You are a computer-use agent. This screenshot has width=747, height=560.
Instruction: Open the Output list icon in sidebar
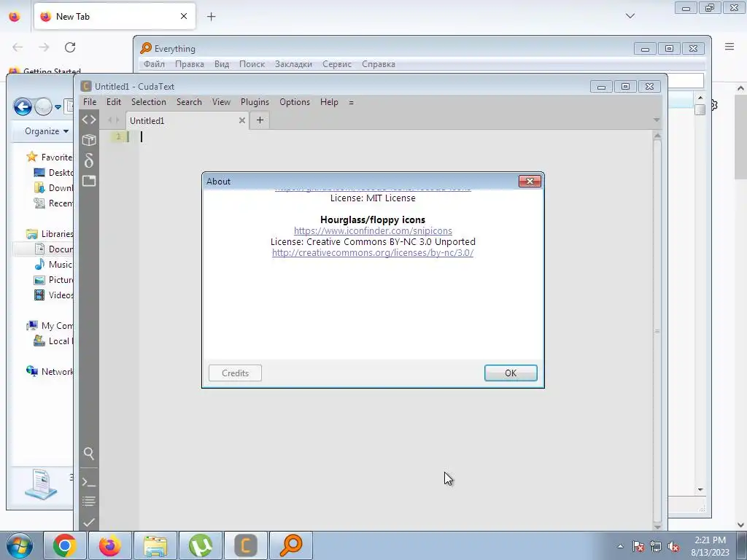(x=89, y=502)
